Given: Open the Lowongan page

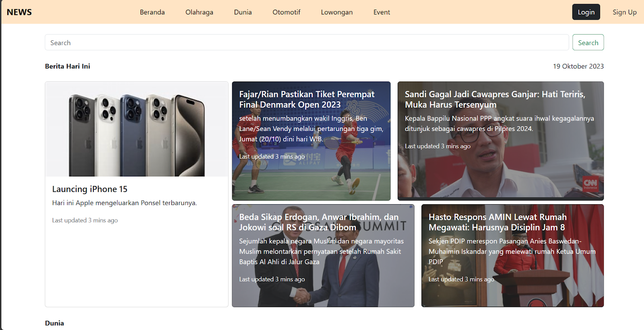Looking at the screenshot, I should (337, 12).
